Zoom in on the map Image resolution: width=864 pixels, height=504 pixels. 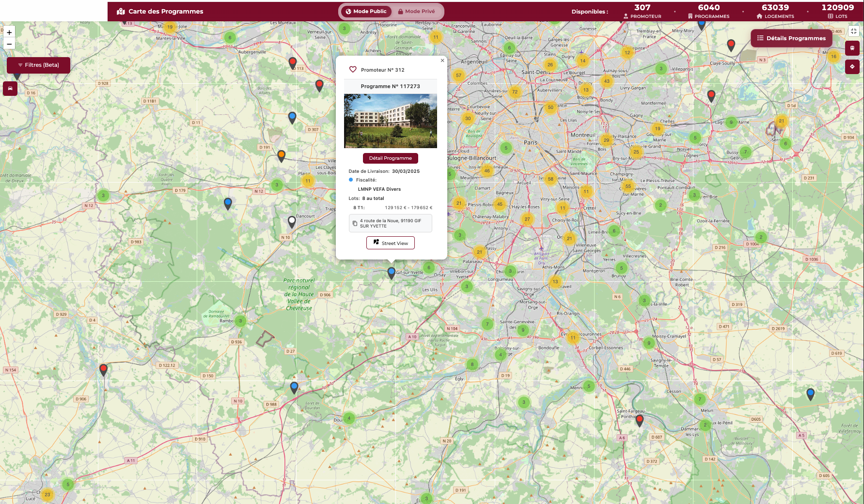coord(9,32)
